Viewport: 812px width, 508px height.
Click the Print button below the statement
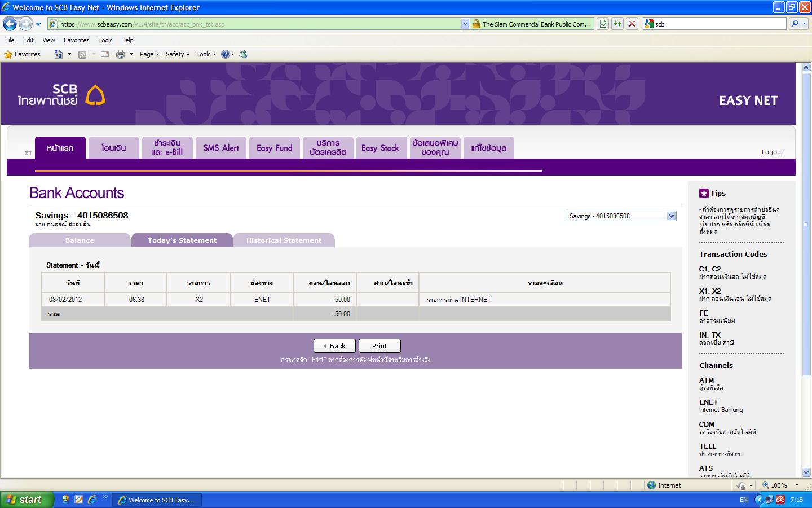pos(379,346)
